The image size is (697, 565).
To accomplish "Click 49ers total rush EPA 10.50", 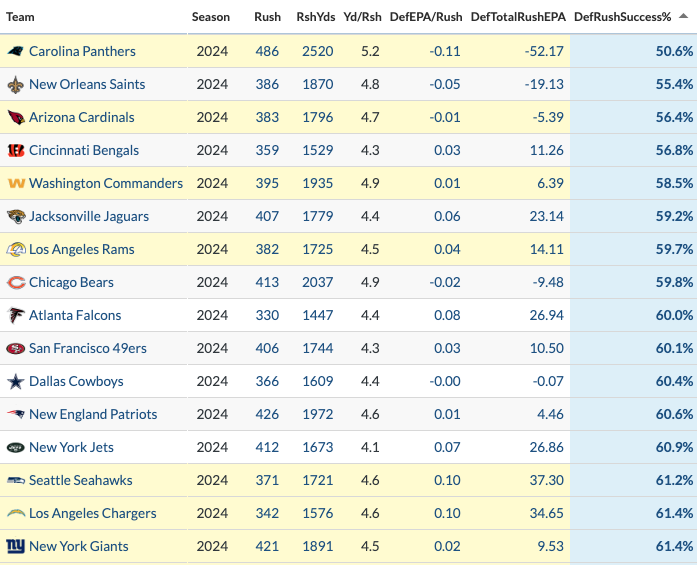I will pos(546,349).
